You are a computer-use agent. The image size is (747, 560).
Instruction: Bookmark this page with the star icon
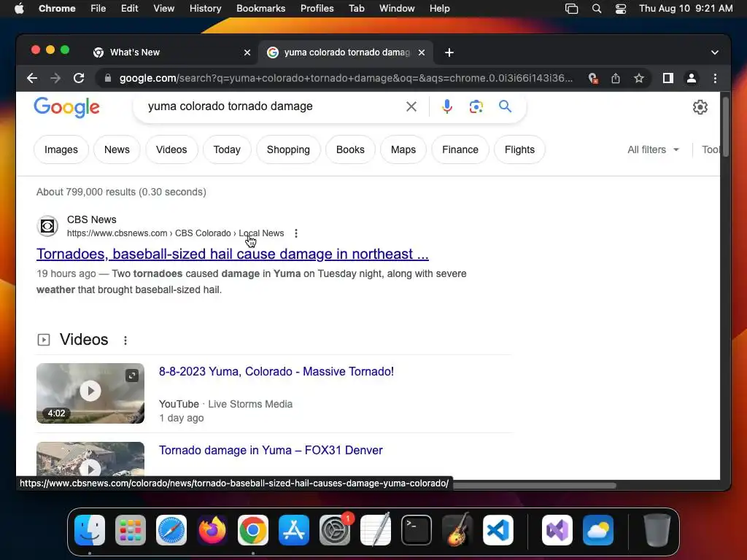pyautogui.click(x=639, y=78)
